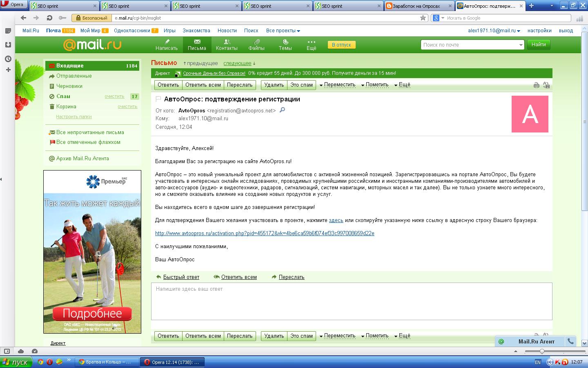
Task: Reload the page with the refresh icon
Action: tap(49, 18)
